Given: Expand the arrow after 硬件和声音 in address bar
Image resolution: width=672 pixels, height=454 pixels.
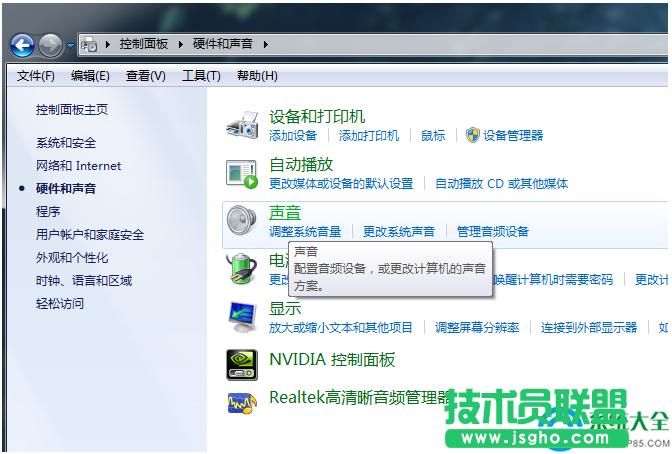Looking at the screenshot, I should [x=266, y=45].
